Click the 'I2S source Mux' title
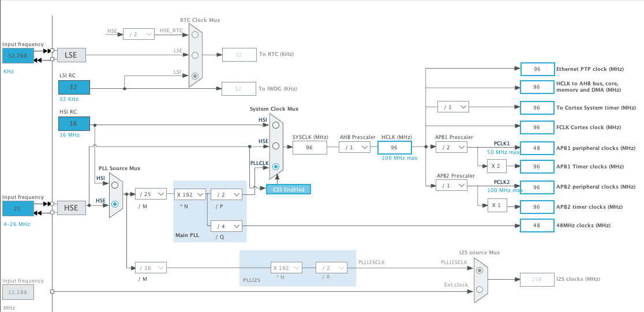Screen dimensions: 644x312 coord(480,253)
